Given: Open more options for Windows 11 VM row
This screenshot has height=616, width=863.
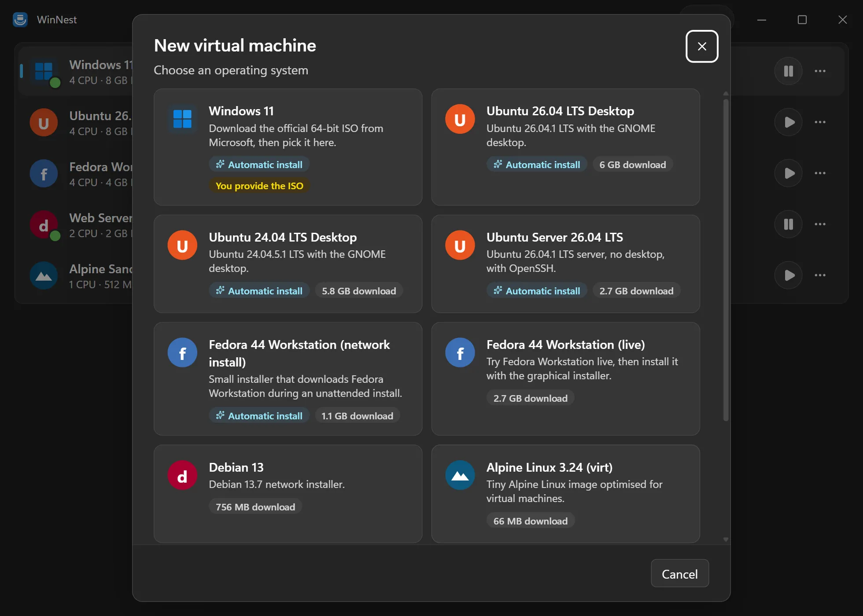Looking at the screenshot, I should (x=820, y=71).
